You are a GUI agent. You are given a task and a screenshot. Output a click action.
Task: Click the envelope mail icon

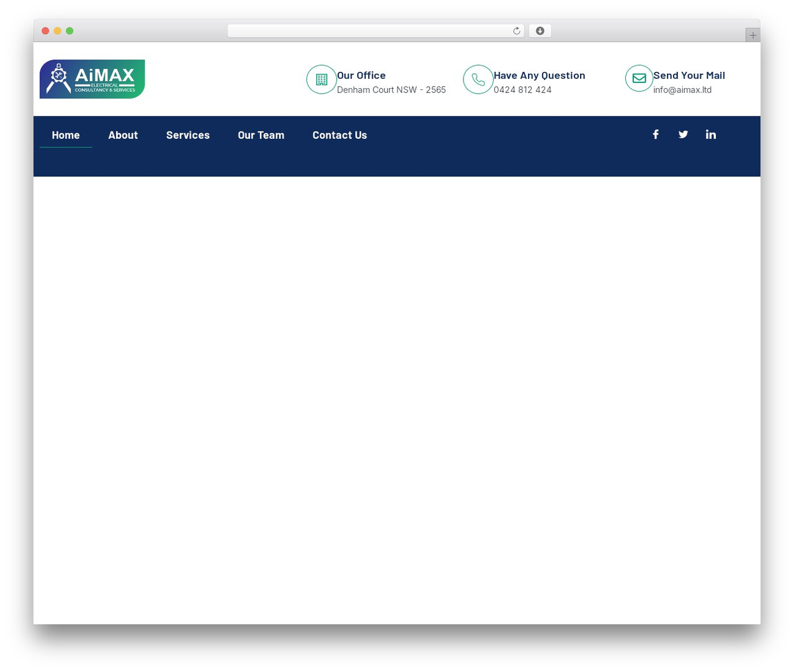coord(639,78)
